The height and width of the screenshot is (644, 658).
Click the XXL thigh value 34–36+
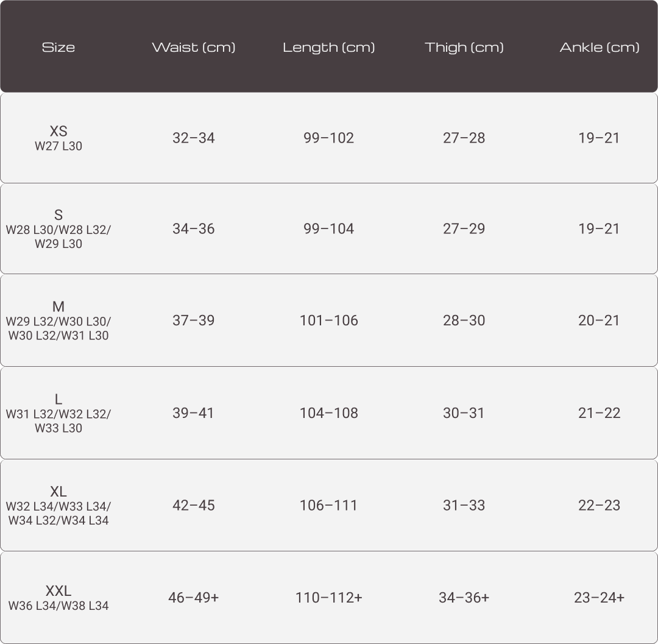[x=464, y=598]
